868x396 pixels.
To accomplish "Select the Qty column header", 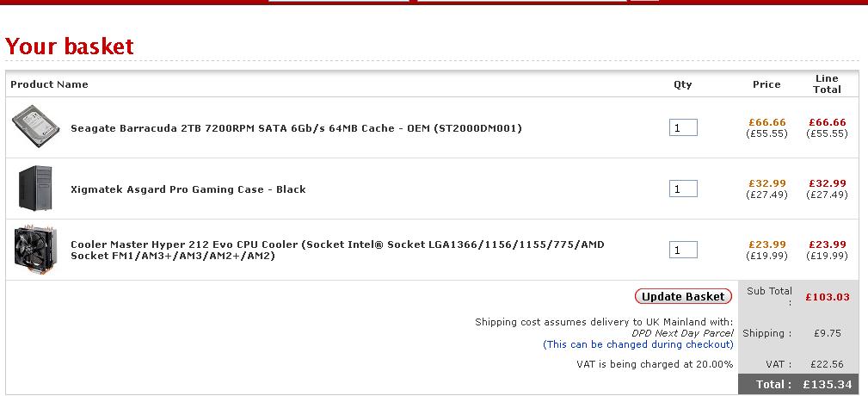I will 682,84.
